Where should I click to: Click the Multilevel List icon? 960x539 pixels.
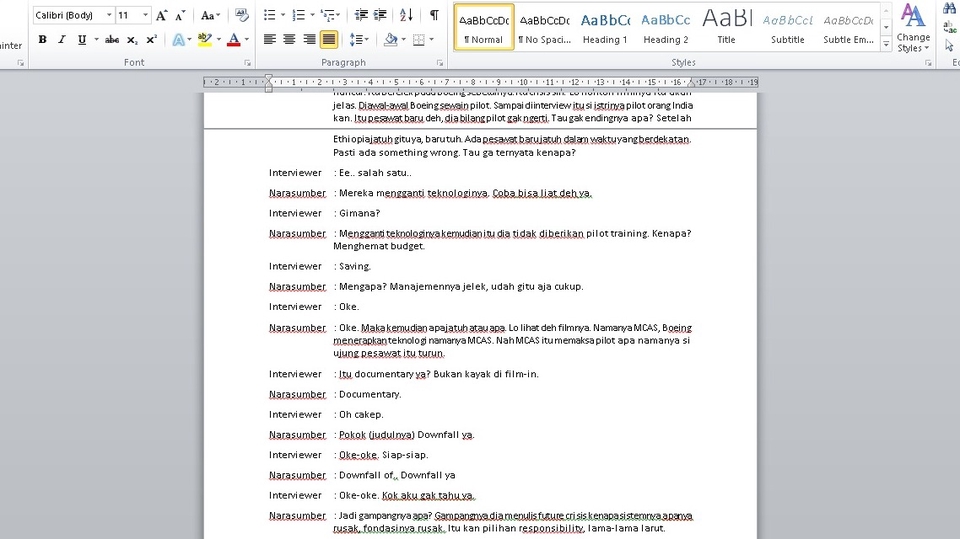click(x=328, y=15)
